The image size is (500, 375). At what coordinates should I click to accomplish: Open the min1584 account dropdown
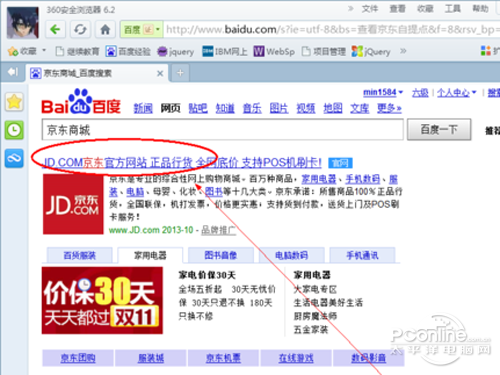coord(383,92)
